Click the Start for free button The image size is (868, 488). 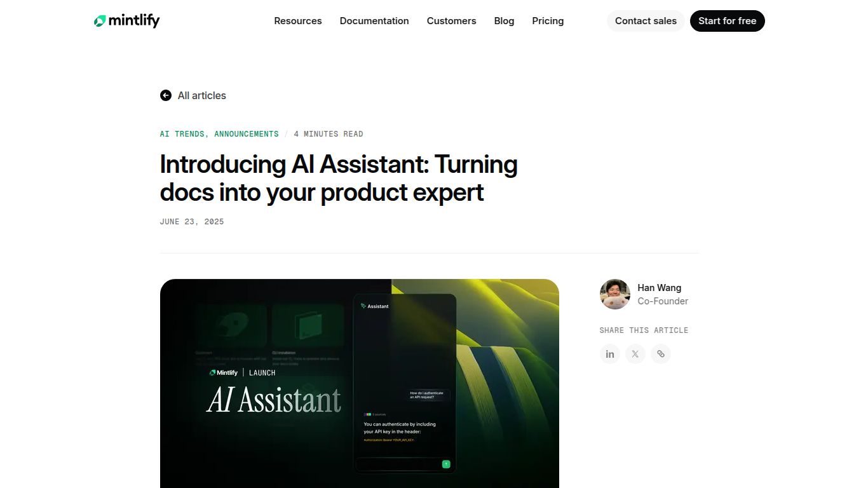(727, 21)
